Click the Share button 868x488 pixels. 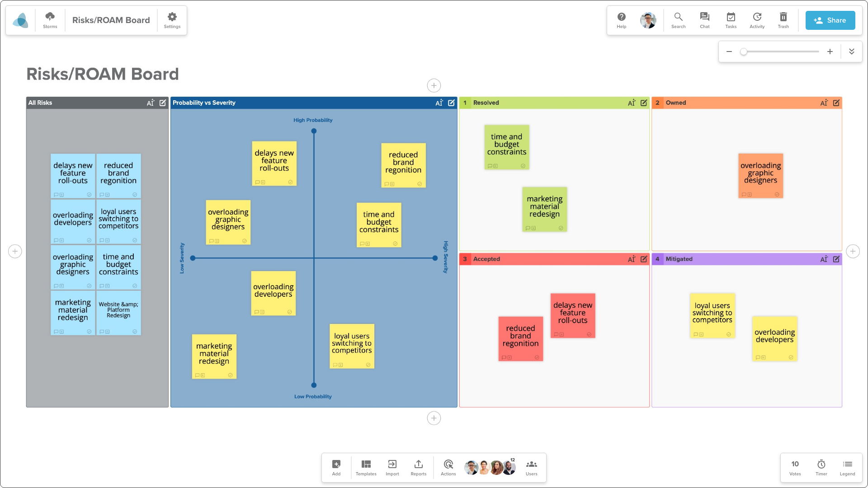(x=830, y=20)
